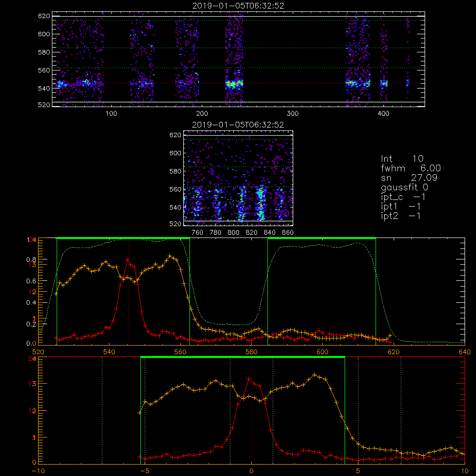Click y-axis label 580 on top spectrogram

click(x=44, y=52)
